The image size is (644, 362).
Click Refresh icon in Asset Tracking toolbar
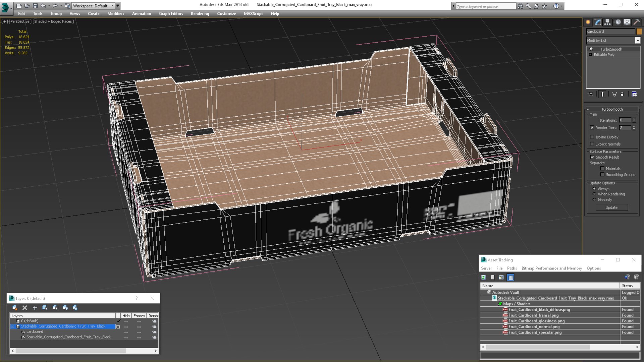point(483,278)
